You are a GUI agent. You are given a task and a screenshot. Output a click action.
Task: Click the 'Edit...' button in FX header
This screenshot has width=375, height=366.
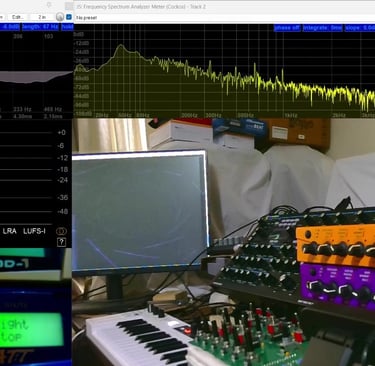(x=17, y=17)
